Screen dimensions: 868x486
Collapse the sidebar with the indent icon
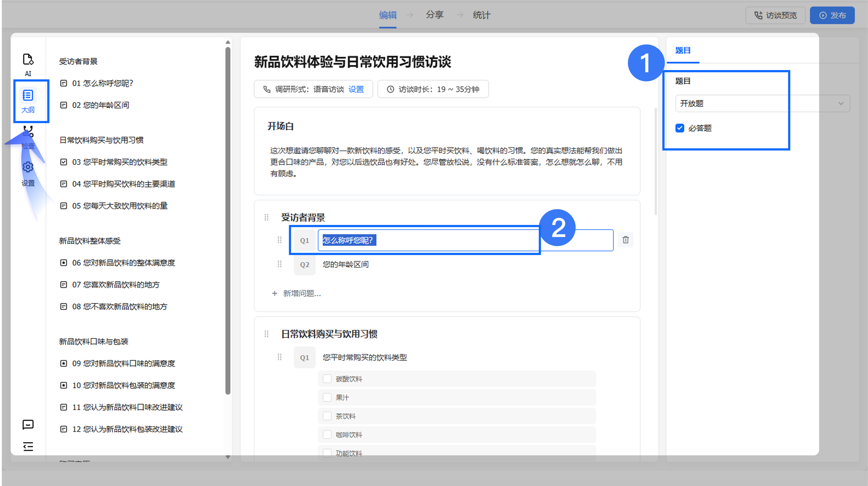(28, 447)
